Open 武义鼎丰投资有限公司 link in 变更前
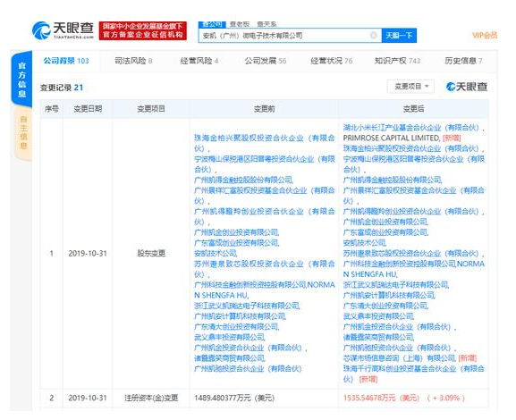516x420 pixels. (229, 337)
